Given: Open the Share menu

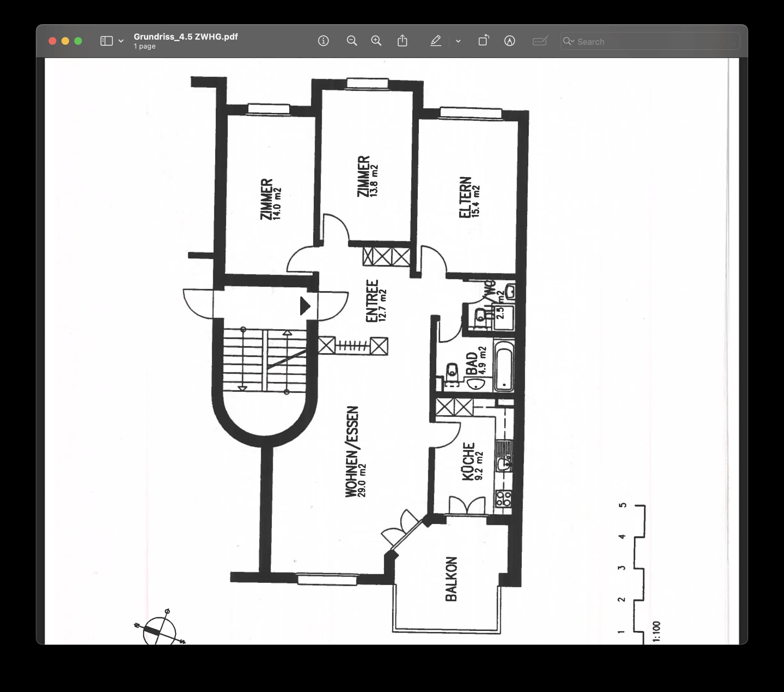Looking at the screenshot, I should 402,41.
